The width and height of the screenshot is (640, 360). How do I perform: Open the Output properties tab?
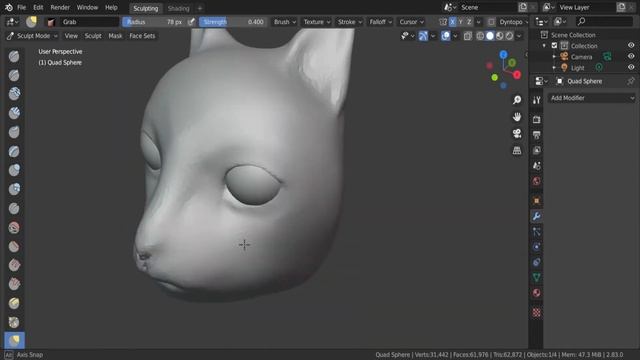537,135
